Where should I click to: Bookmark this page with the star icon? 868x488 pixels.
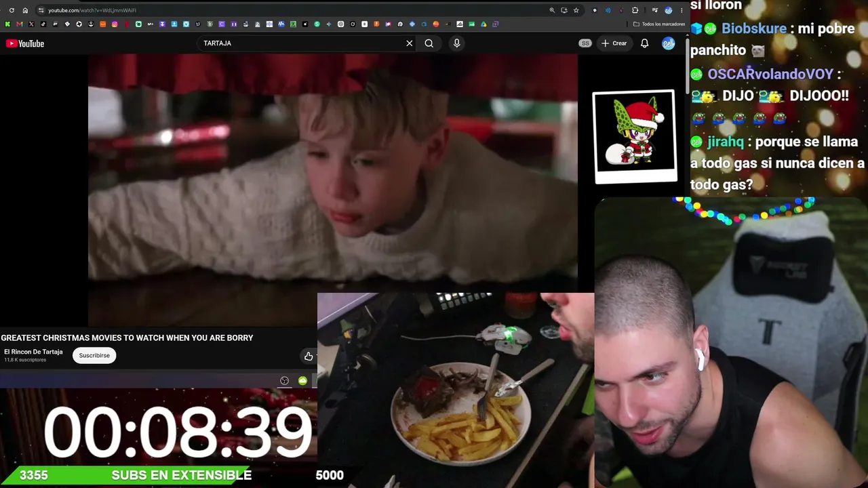(576, 10)
